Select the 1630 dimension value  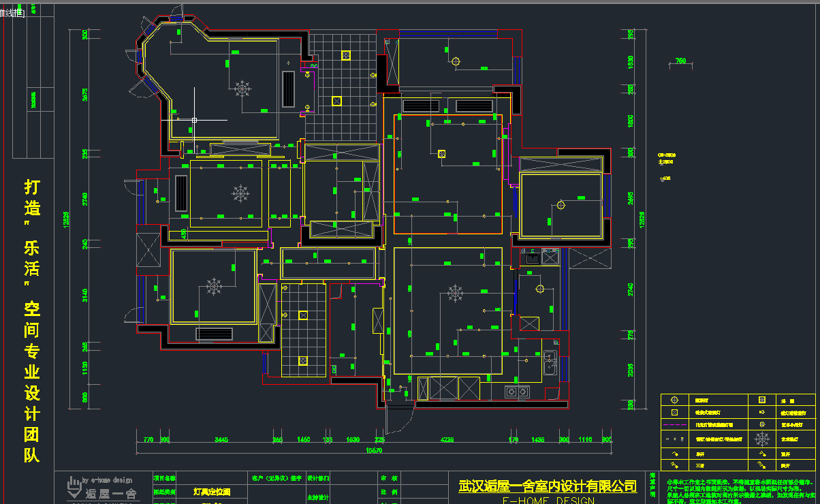click(x=353, y=440)
